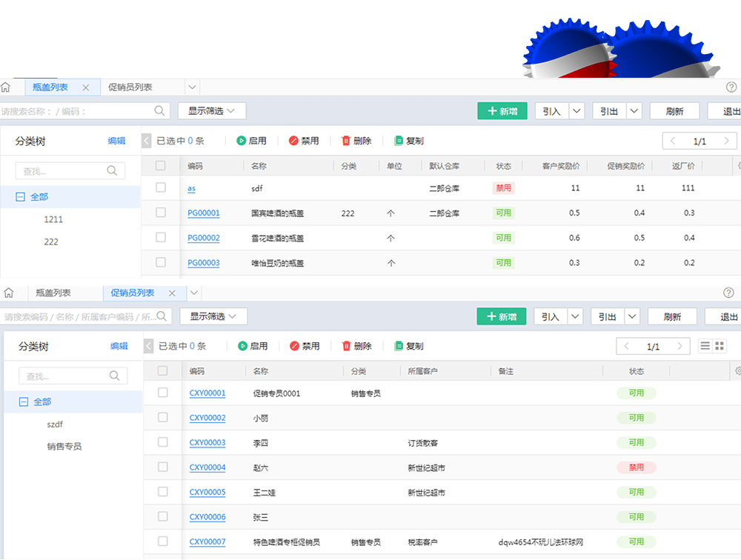This screenshot has width=741, height=560.
Task: Click the 删除 trash icon in upper panel
Action: 346,141
